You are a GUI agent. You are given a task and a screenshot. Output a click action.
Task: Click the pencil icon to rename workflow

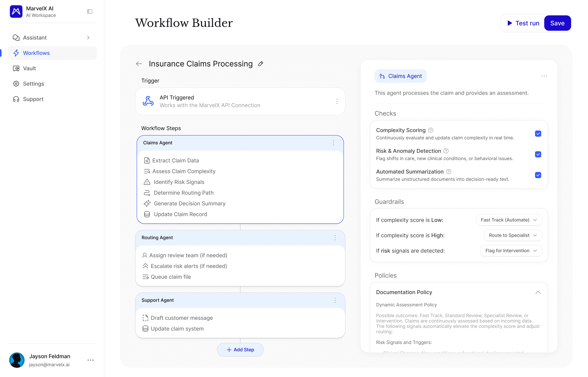point(261,64)
